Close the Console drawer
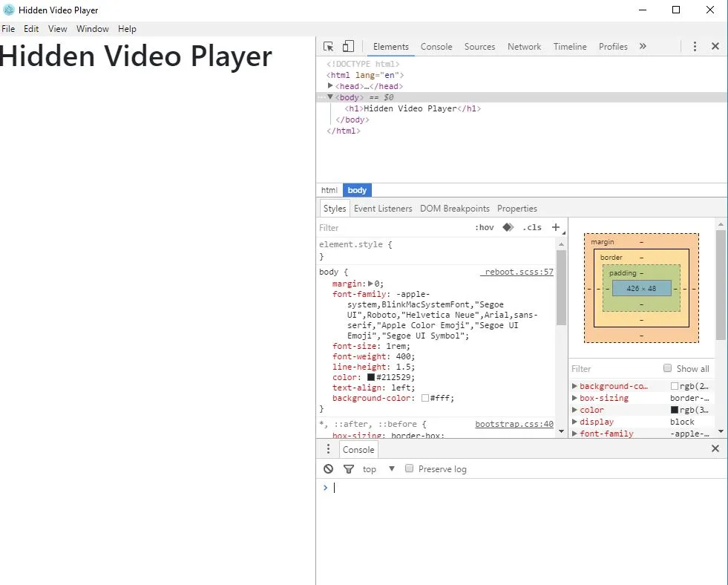Screen dimensions: 728x585 coord(715,448)
